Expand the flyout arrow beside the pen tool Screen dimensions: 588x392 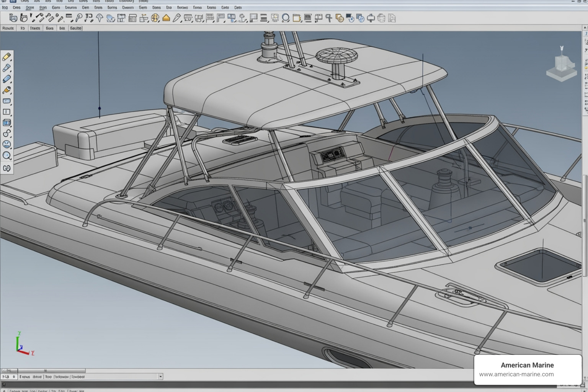[181, 20]
